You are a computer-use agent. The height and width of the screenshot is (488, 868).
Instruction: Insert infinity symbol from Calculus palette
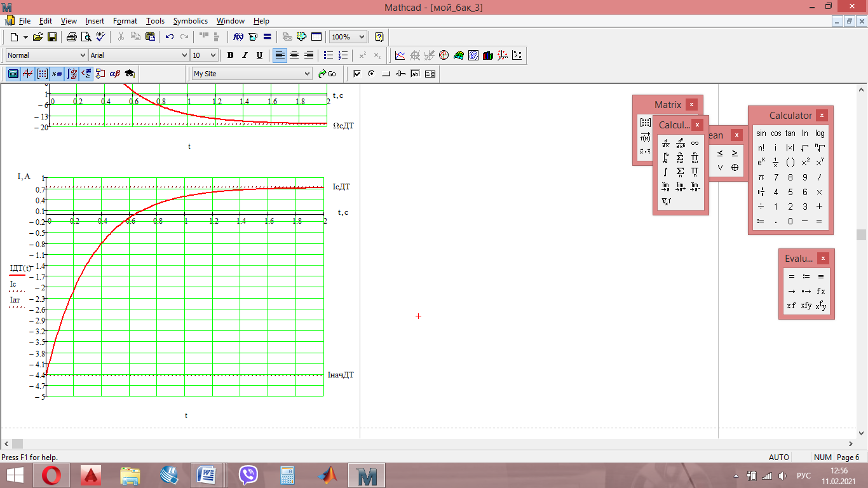tap(695, 143)
